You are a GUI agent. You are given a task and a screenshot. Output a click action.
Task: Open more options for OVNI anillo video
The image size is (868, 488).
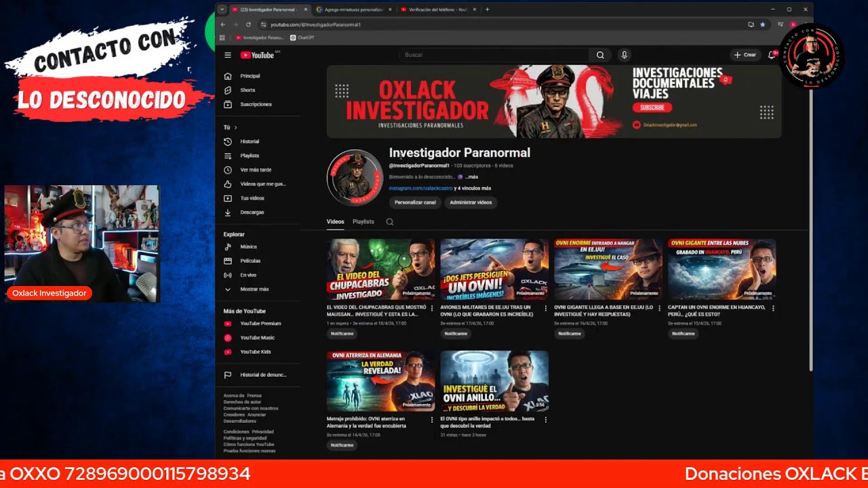coord(545,420)
